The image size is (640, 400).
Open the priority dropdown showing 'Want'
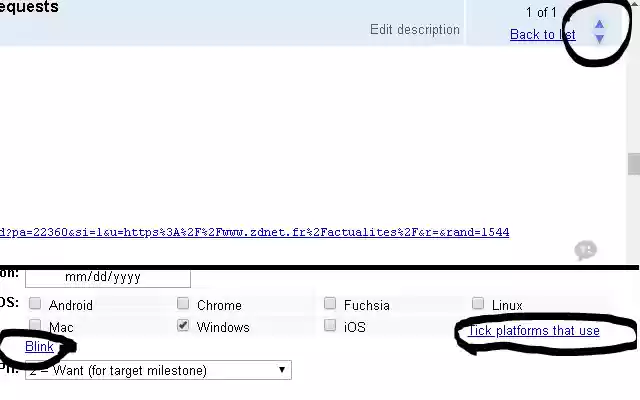point(158,371)
